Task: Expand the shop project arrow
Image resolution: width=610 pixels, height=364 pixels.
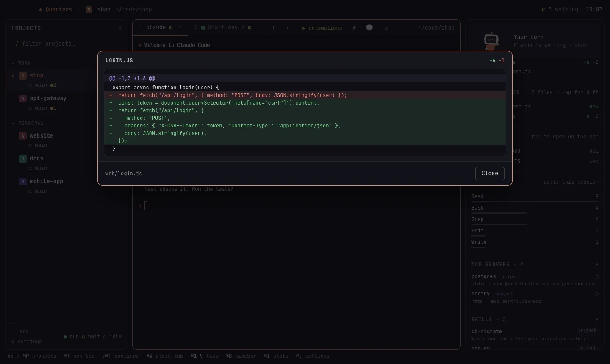Action: [x=13, y=76]
